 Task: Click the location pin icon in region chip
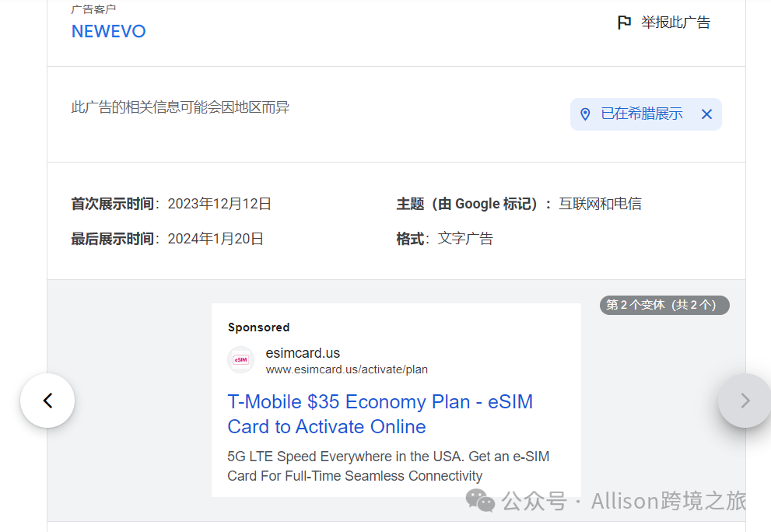(585, 114)
